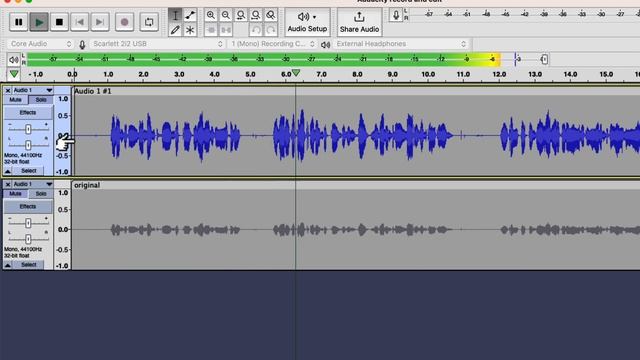Skip to end of the project
Viewport: 640px width, 360px height.
click(x=100, y=22)
